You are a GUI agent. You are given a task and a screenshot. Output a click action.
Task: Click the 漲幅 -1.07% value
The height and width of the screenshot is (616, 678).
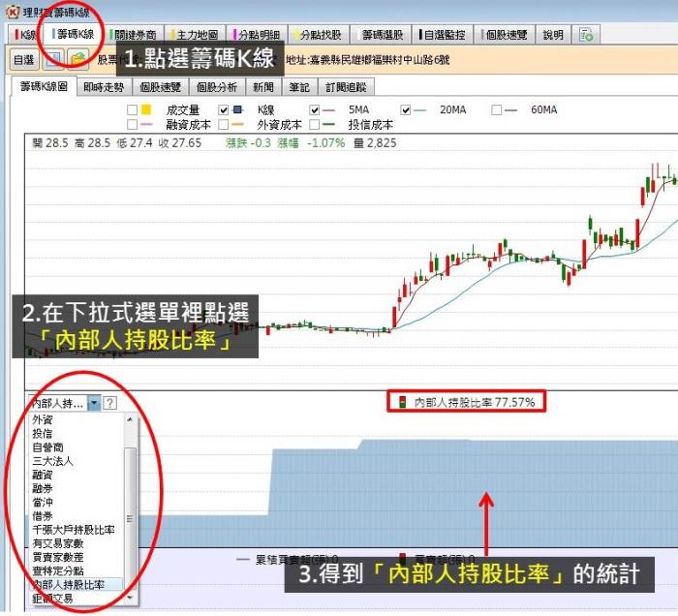[311, 143]
